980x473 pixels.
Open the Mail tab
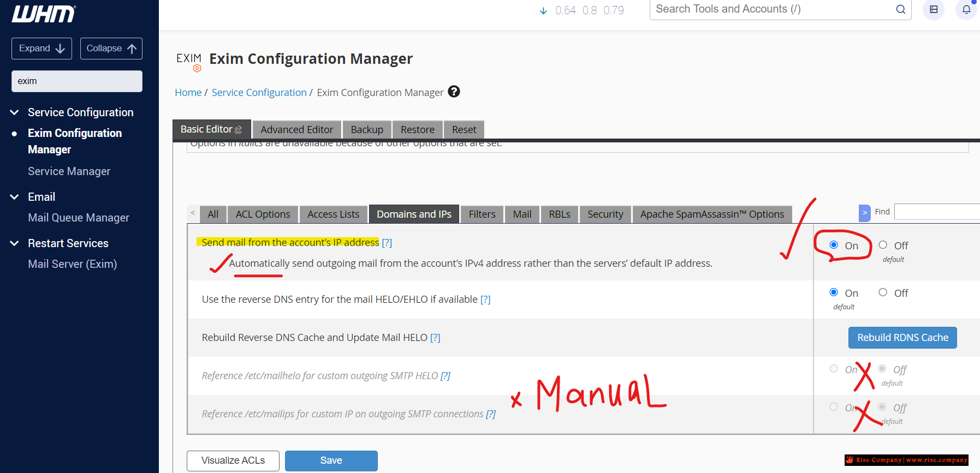[522, 214]
